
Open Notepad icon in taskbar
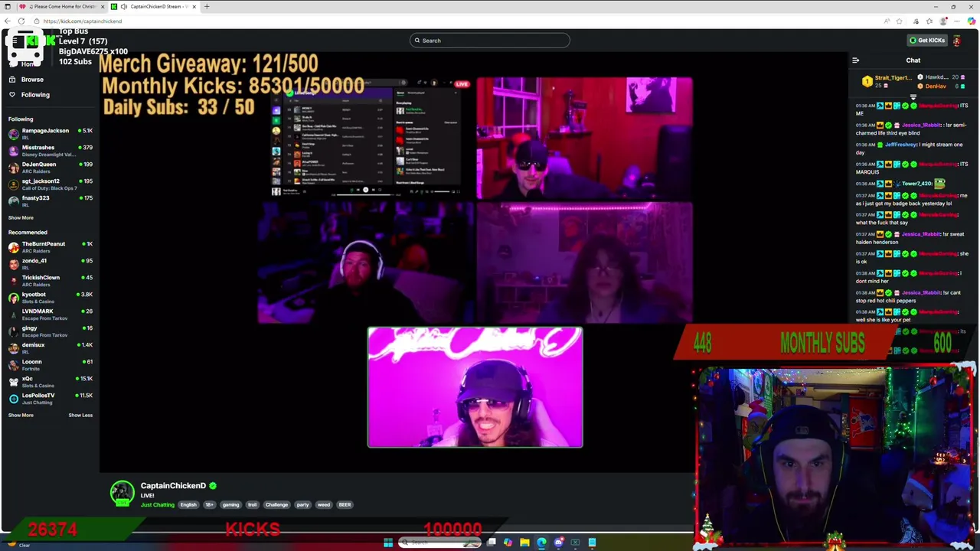click(592, 543)
